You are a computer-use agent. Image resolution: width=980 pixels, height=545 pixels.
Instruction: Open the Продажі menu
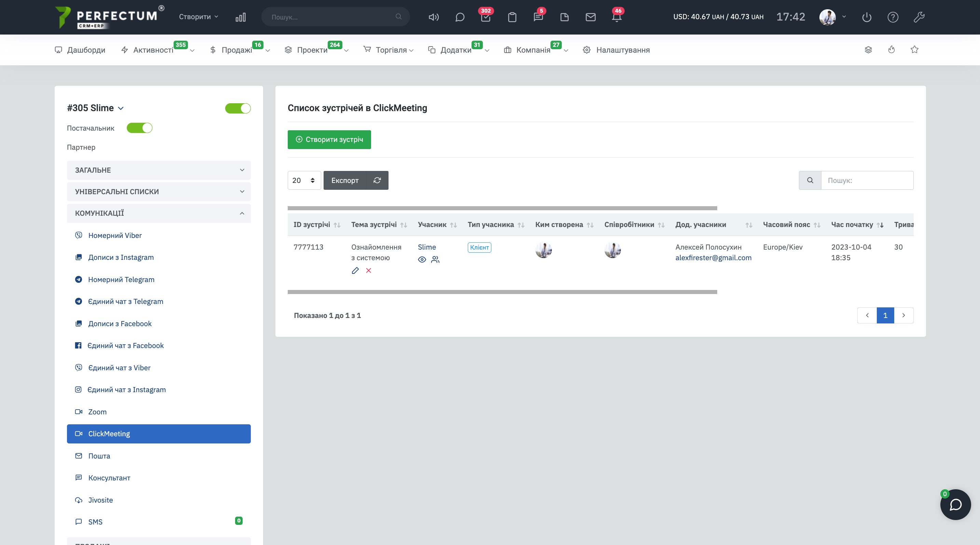point(237,50)
